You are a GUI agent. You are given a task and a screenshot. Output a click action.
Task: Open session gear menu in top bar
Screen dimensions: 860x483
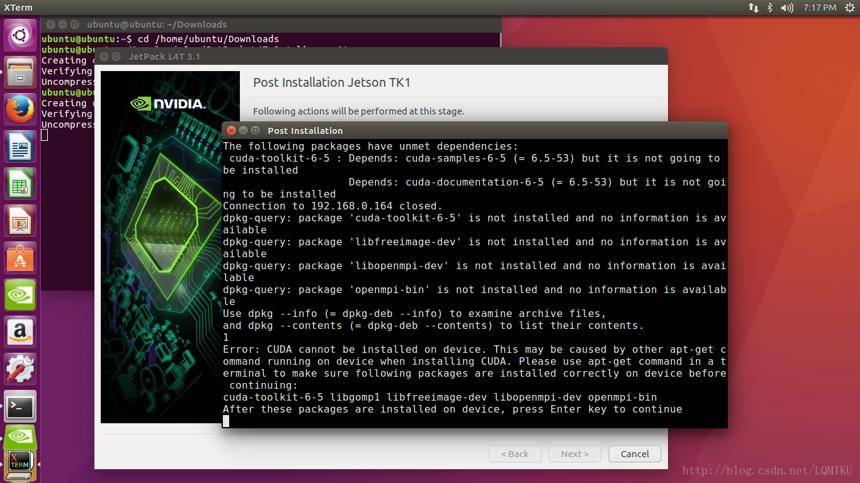tap(849, 8)
